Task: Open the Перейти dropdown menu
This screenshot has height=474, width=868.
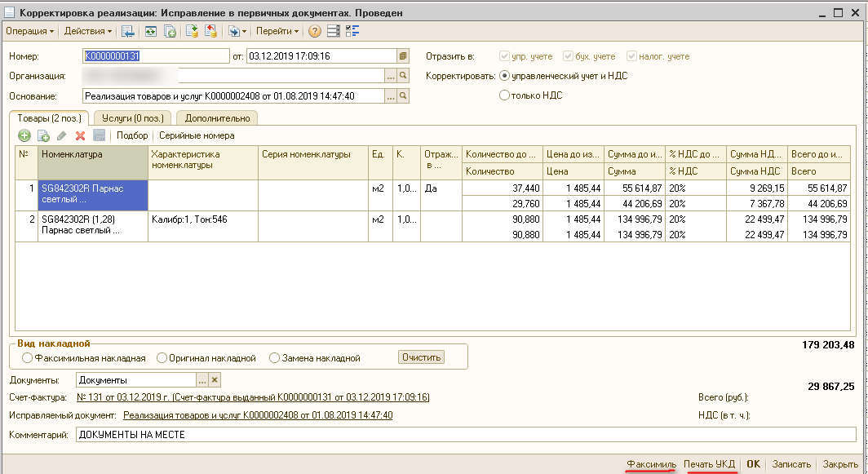Action: 277,31
